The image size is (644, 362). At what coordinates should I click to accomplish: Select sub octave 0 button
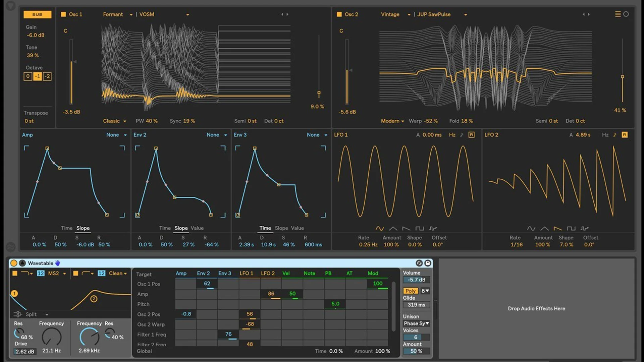(28, 76)
